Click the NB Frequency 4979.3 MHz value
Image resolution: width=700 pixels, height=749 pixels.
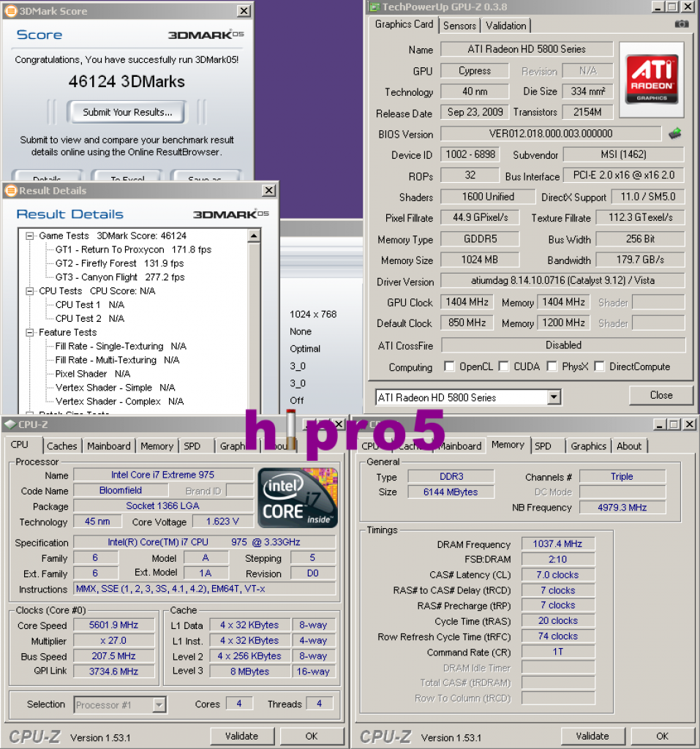622,508
